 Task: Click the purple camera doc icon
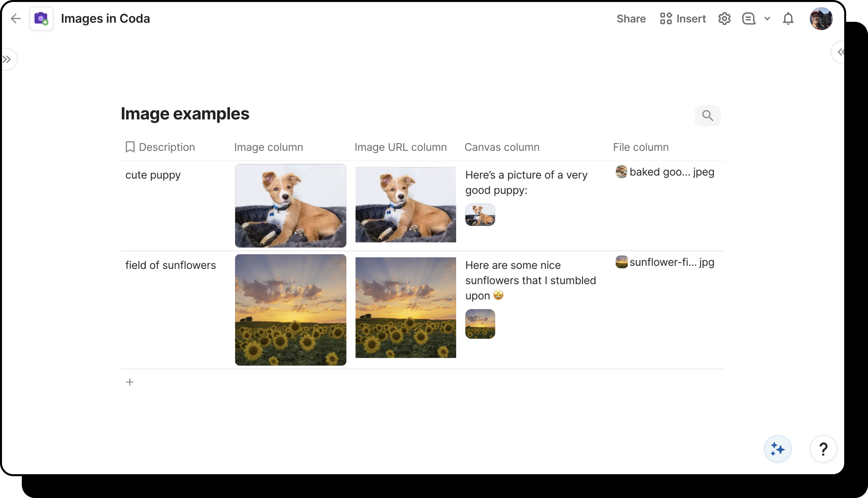[41, 19]
